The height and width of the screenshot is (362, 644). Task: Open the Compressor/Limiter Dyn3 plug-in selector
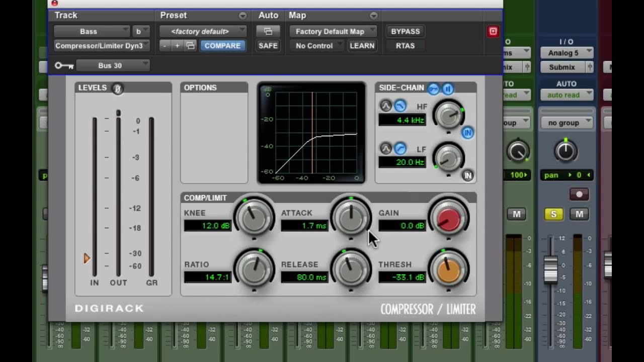[x=102, y=46]
